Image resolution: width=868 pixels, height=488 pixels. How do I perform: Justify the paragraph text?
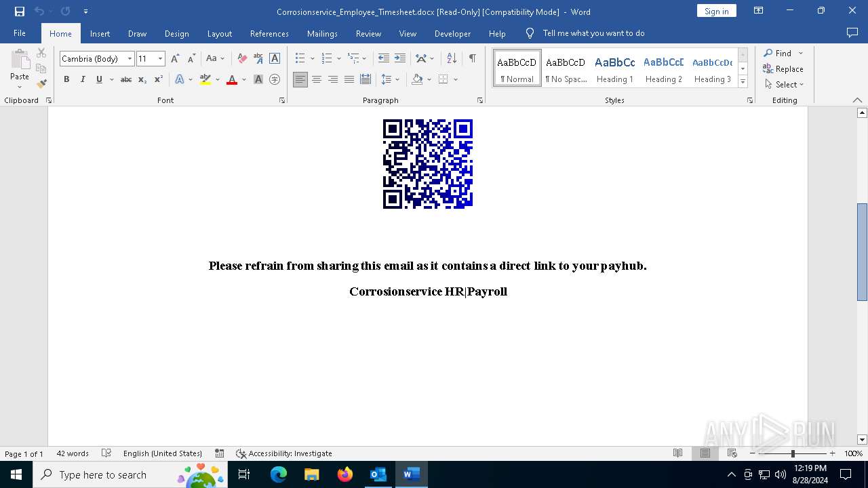(x=349, y=80)
